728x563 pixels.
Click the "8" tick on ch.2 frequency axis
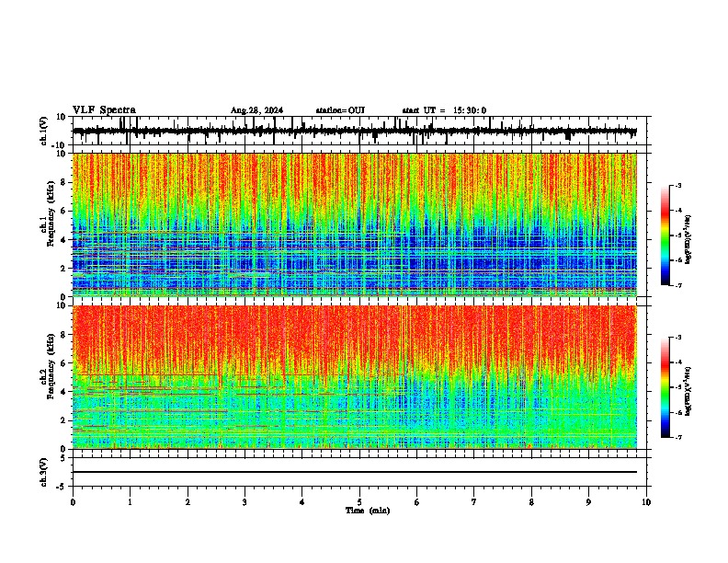pos(63,335)
